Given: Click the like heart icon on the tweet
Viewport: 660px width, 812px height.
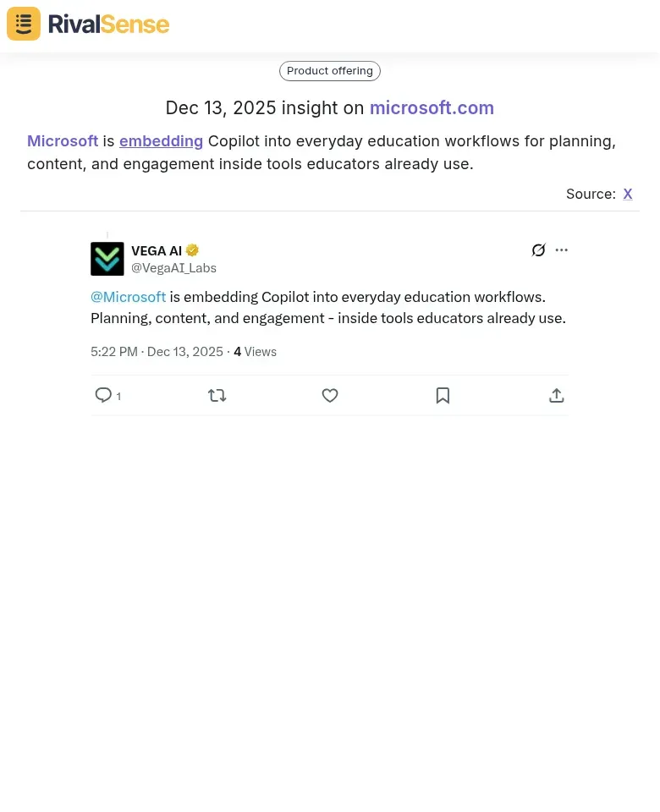Looking at the screenshot, I should [330, 395].
